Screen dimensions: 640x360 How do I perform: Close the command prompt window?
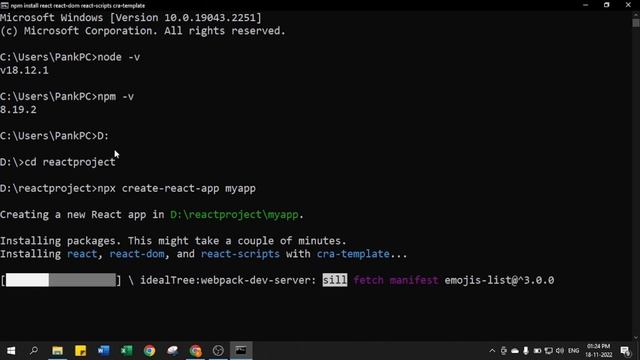click(628, 5)
